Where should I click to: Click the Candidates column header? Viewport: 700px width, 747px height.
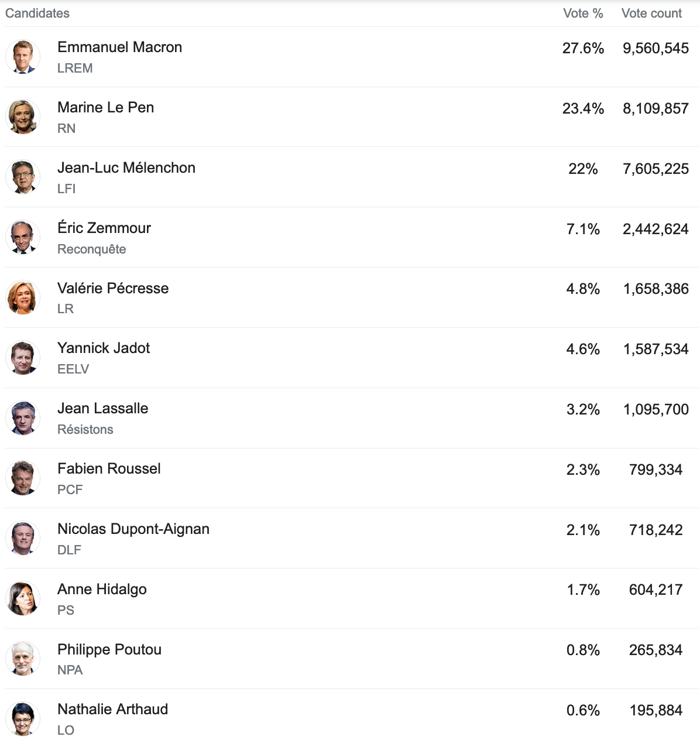tap(37, 13)
